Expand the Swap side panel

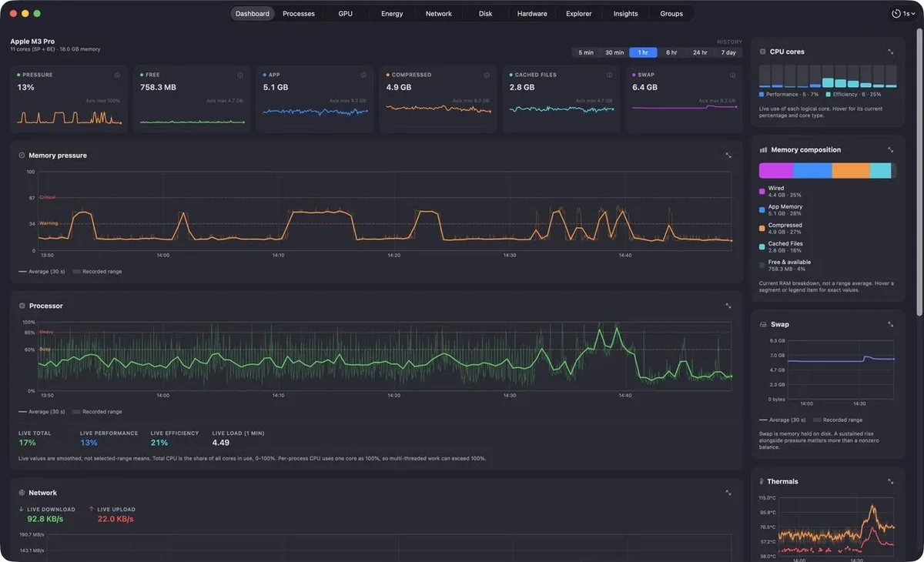891,325
